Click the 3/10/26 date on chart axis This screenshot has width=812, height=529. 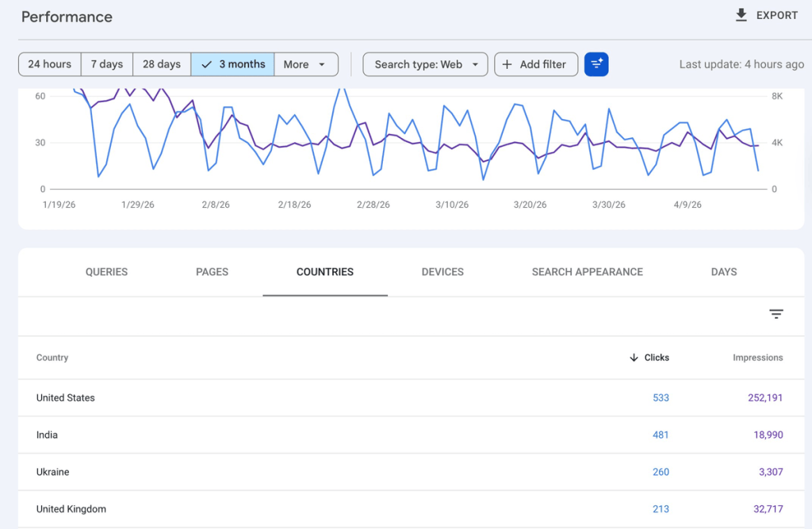[451, 205]
